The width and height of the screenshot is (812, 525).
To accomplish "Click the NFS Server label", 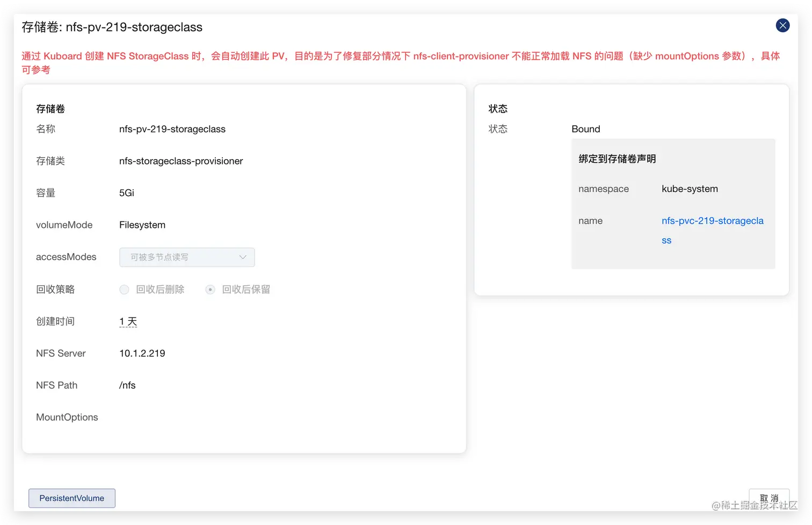I will [61, 354].
